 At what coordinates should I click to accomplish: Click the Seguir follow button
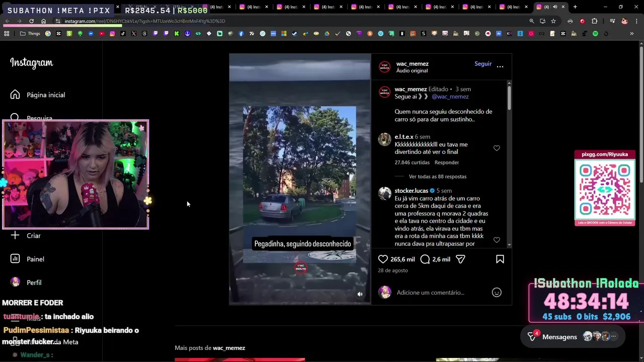[483, 64]
